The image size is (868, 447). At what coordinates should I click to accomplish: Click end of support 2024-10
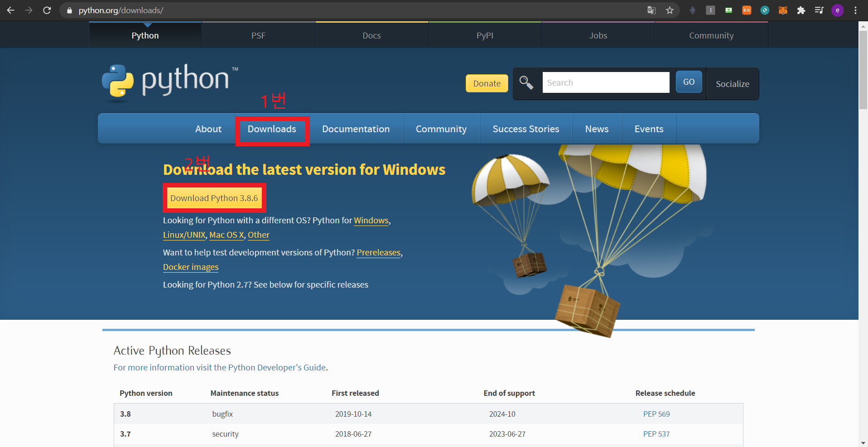pyautogui.click(x=502, y=414)
